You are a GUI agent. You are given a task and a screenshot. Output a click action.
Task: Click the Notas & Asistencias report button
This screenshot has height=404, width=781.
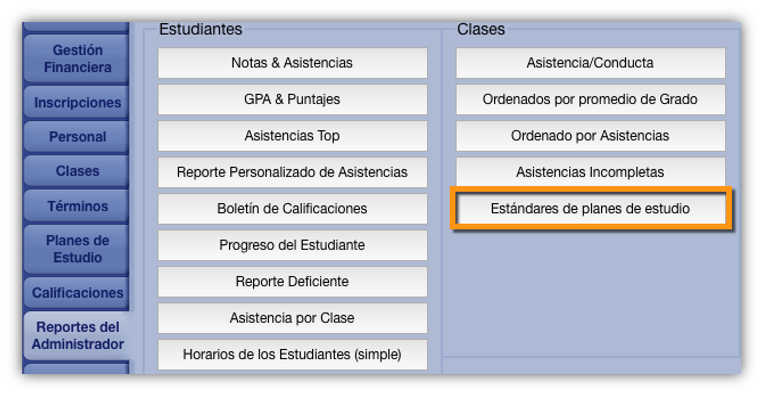click(x=292, y=63)
